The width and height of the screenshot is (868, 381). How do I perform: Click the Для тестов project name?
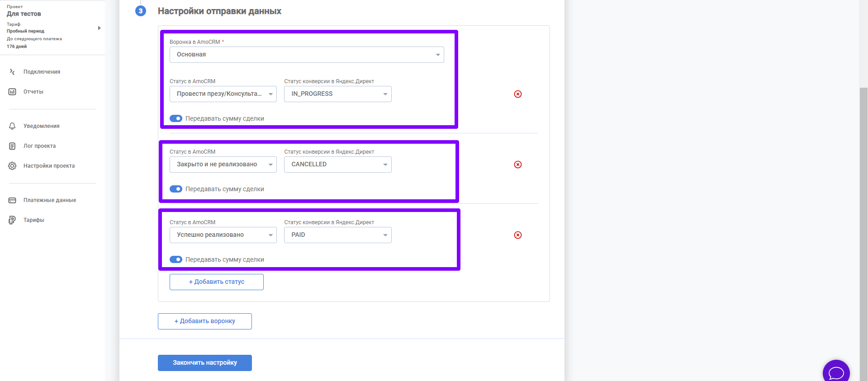[x=24, y=14]
